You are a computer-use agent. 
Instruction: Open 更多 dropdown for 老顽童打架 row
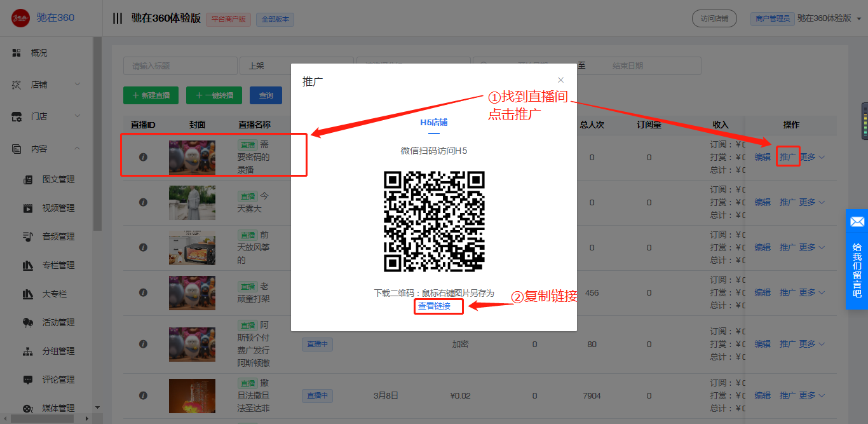click(811, 292)
